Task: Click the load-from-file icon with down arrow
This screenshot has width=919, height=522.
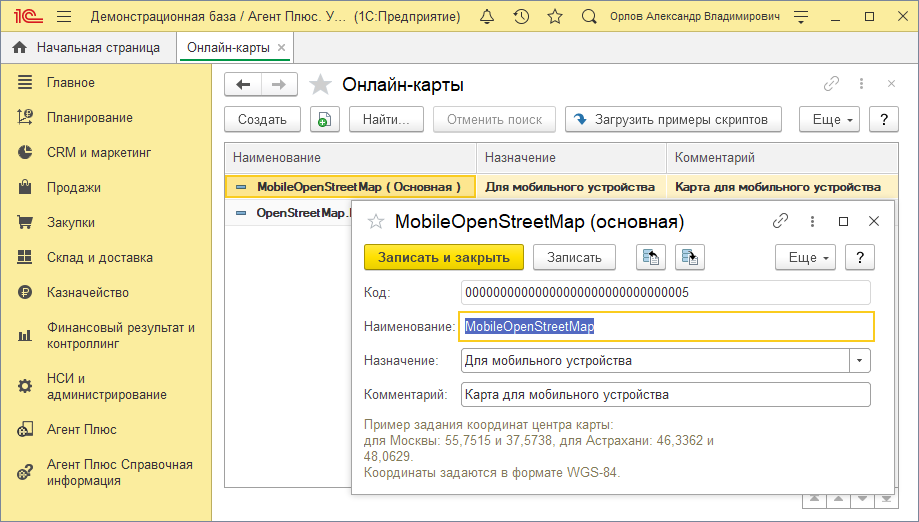Action: click(689, 257)
